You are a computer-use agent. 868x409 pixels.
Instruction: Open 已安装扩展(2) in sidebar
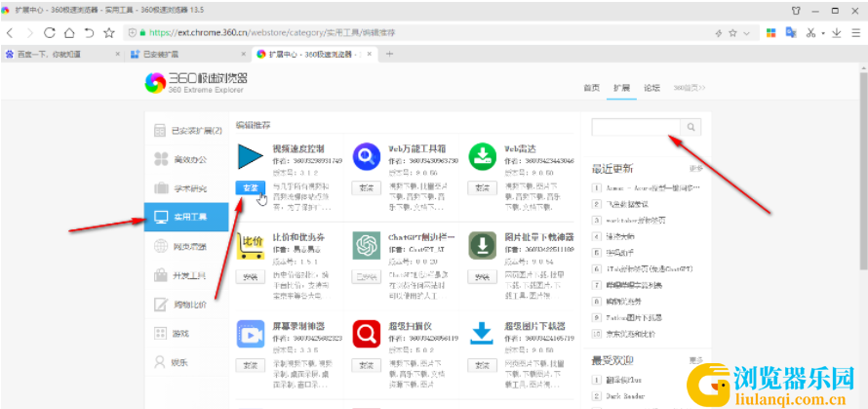186,131
